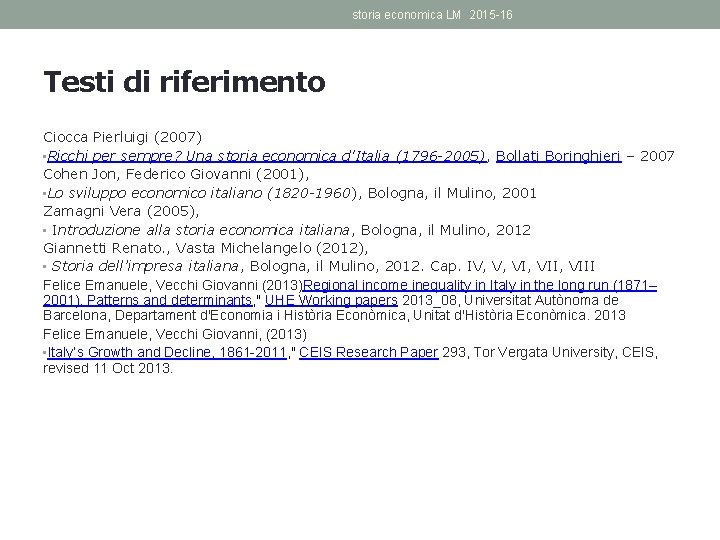Open "Italy's Growth and Decline, 1861-2011" link
The width and height of the screenshot is (720, 540).
tap(167, 352)
